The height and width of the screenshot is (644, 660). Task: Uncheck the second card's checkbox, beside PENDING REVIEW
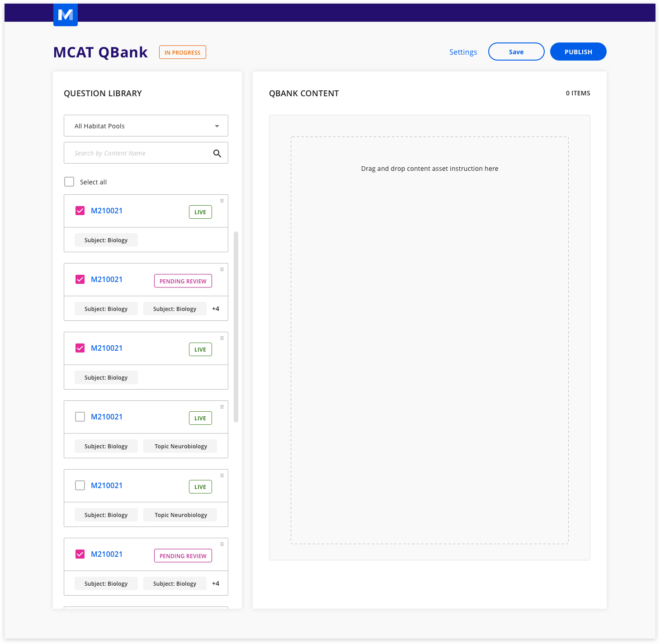pos(80,279)
